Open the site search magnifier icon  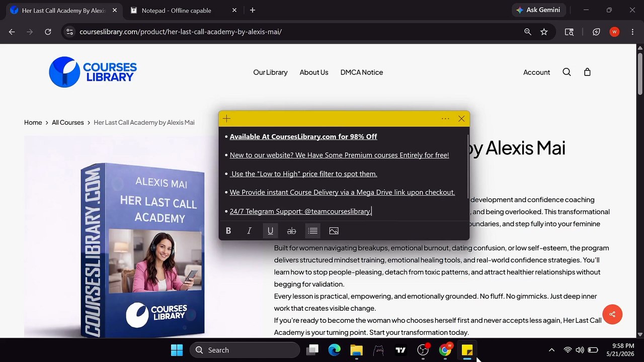point(567,72)
